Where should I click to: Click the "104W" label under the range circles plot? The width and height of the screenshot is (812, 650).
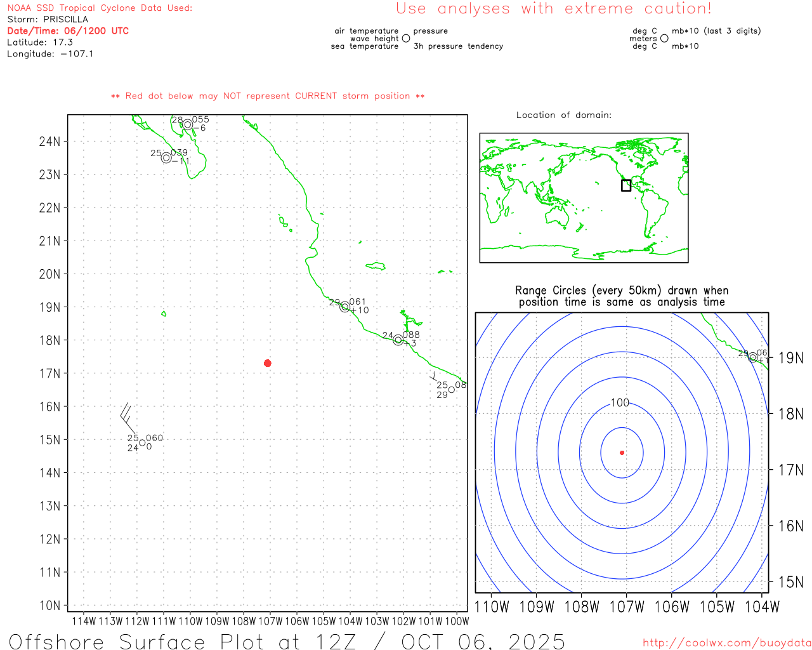762,607
